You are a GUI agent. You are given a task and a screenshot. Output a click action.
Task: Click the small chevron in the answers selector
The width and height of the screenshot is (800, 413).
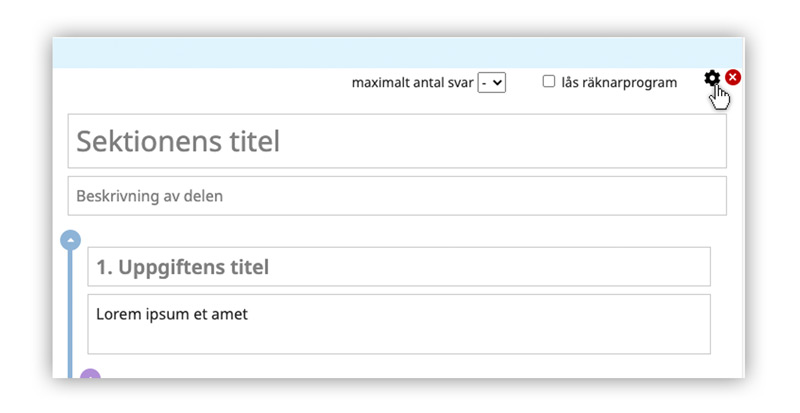point(498,83)
